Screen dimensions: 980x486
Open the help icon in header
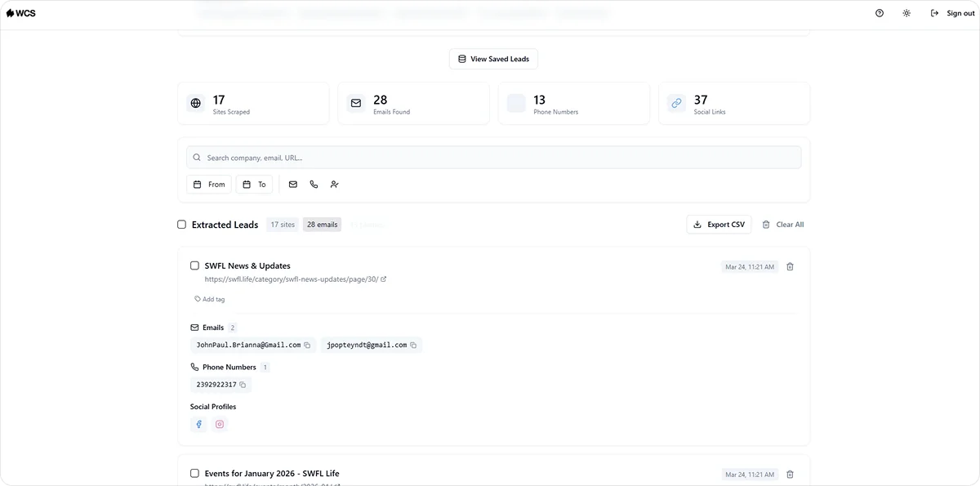pos(880,13)
